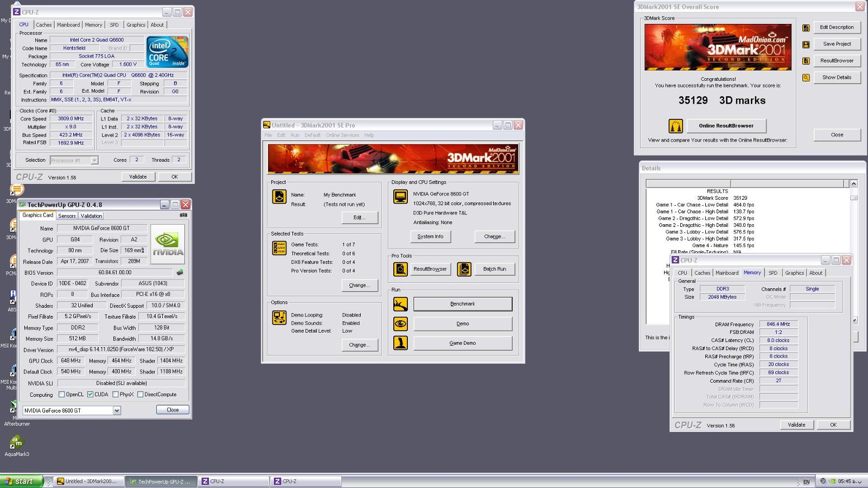This screenshot has width=868, height=488.
Task: Open the Run menu in 3DMark2001
Action: coord(295,135)
